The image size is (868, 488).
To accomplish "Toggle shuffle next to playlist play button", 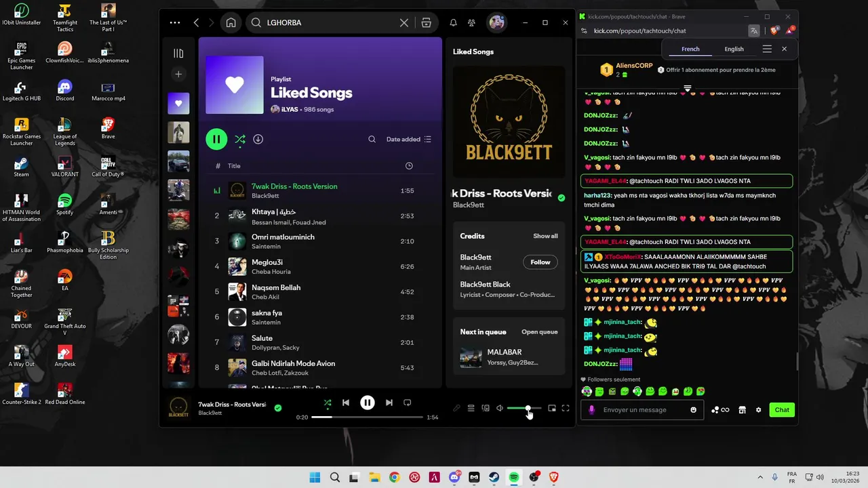I will 240,139.
